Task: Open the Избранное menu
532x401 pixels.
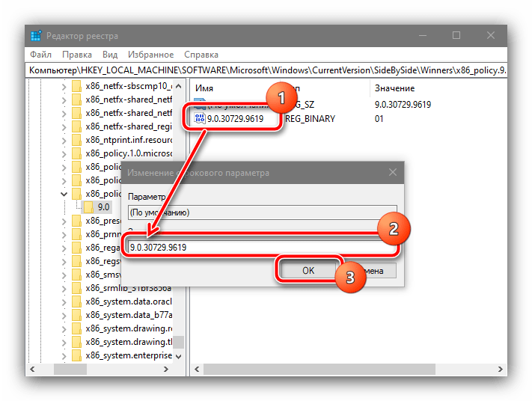Action: click(150, 55)
